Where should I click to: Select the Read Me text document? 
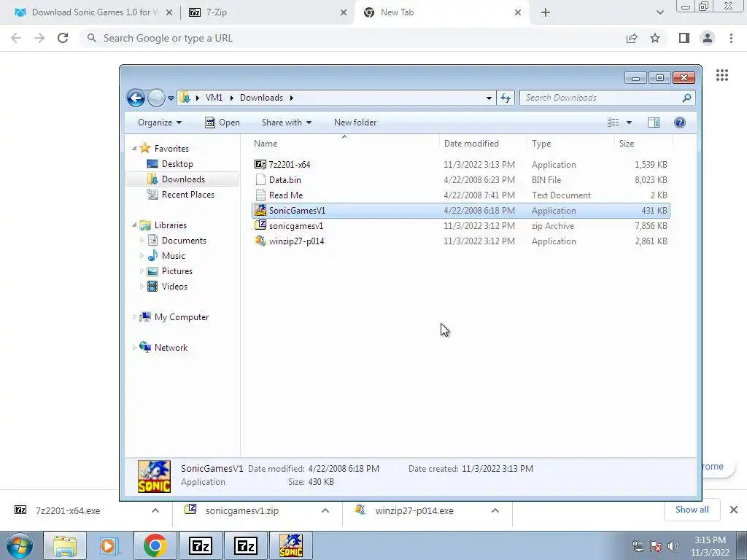pos(461,195)
